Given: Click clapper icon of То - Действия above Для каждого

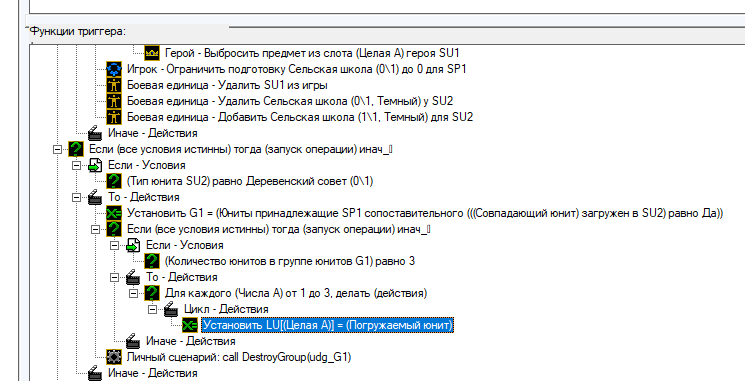Looking at the screenshot, I should coord(133,277).
